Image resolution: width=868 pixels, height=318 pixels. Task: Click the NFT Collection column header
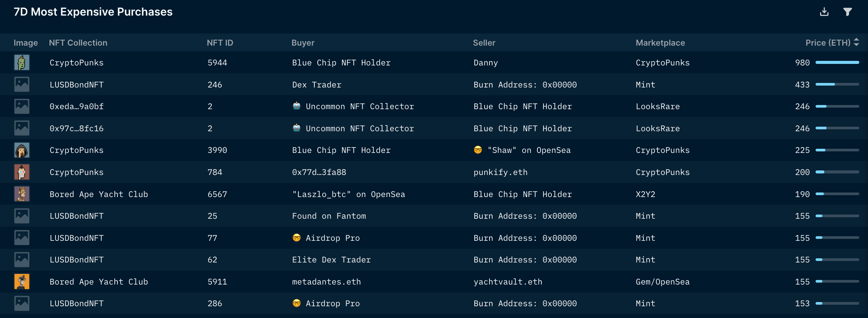[78, 43]
